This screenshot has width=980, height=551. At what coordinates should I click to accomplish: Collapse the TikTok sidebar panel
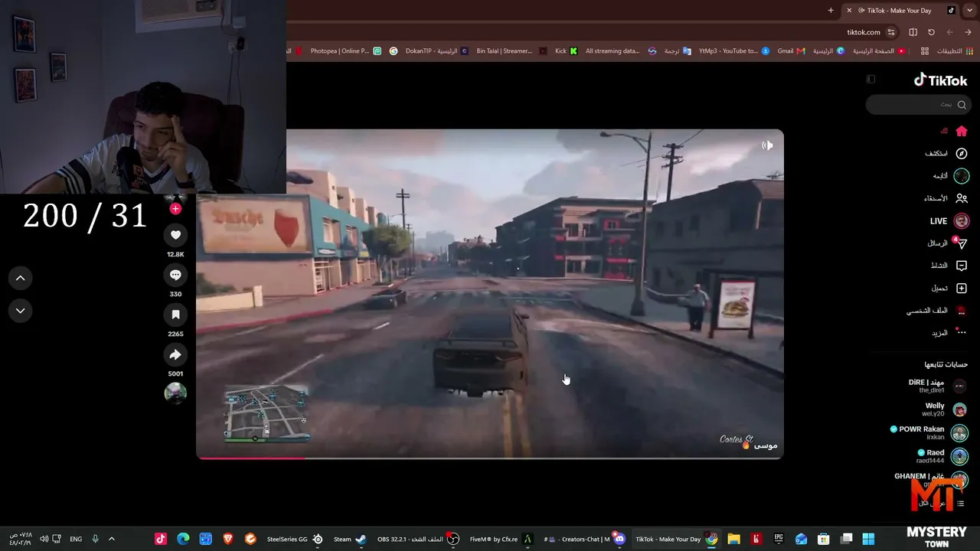click(x=871, y=79)
